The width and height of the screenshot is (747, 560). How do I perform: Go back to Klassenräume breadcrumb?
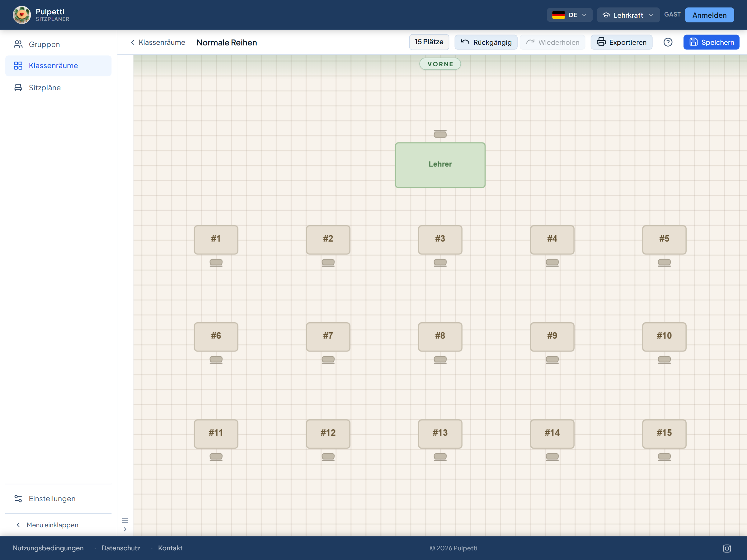158,42
